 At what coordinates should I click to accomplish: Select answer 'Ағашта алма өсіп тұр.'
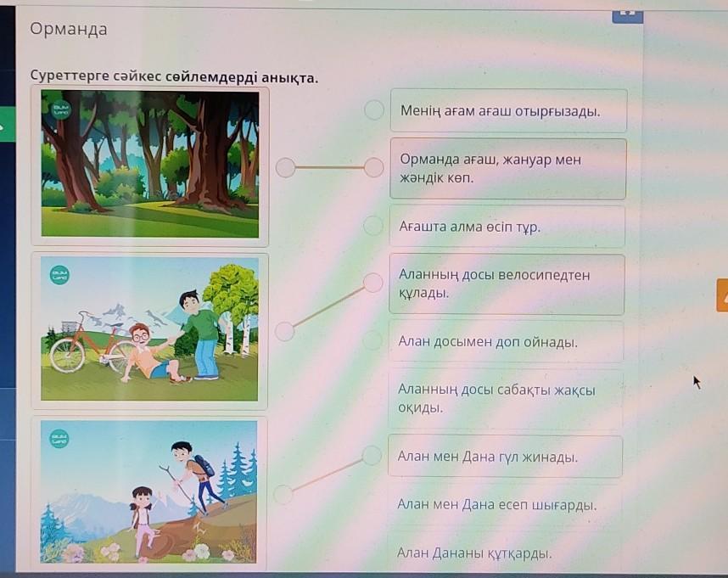point(507,227)
